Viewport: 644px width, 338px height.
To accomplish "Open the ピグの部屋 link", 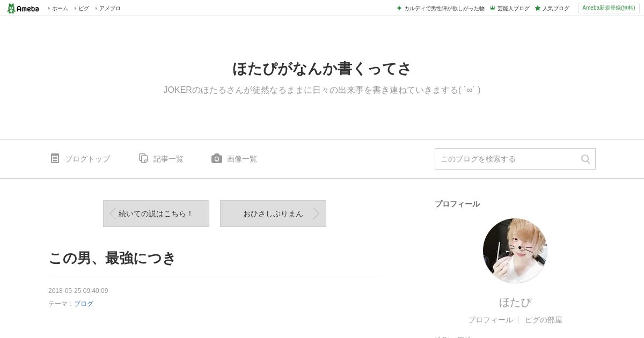I will pos(544,320).
